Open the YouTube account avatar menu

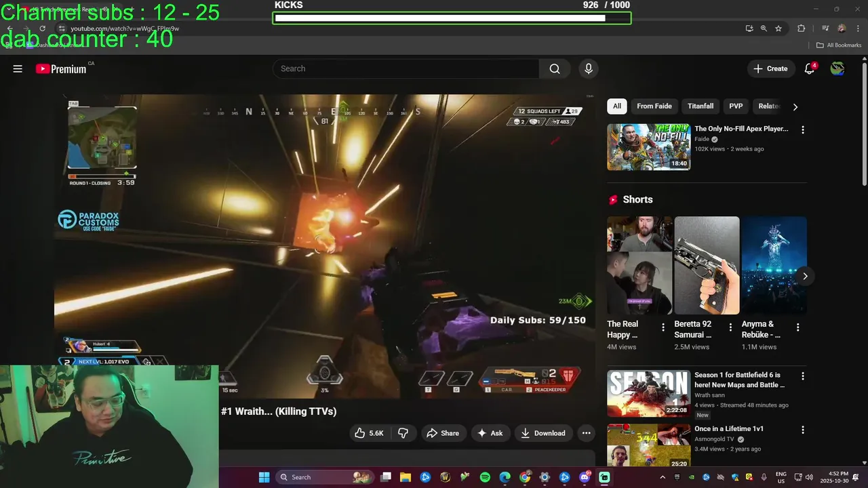(x=837, y=68)
